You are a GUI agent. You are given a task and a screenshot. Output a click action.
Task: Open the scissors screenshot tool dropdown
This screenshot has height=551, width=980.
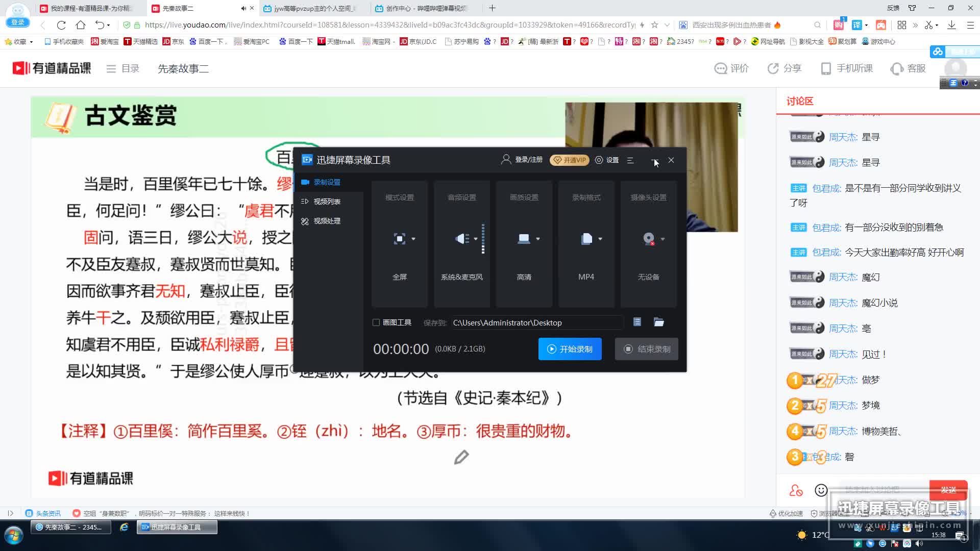coord(936,25)
